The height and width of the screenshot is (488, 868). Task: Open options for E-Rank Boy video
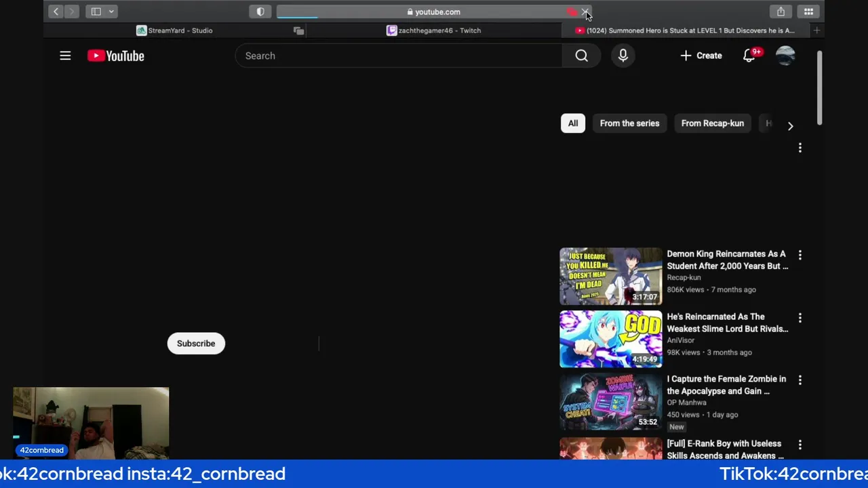click(x=800, y=445)
